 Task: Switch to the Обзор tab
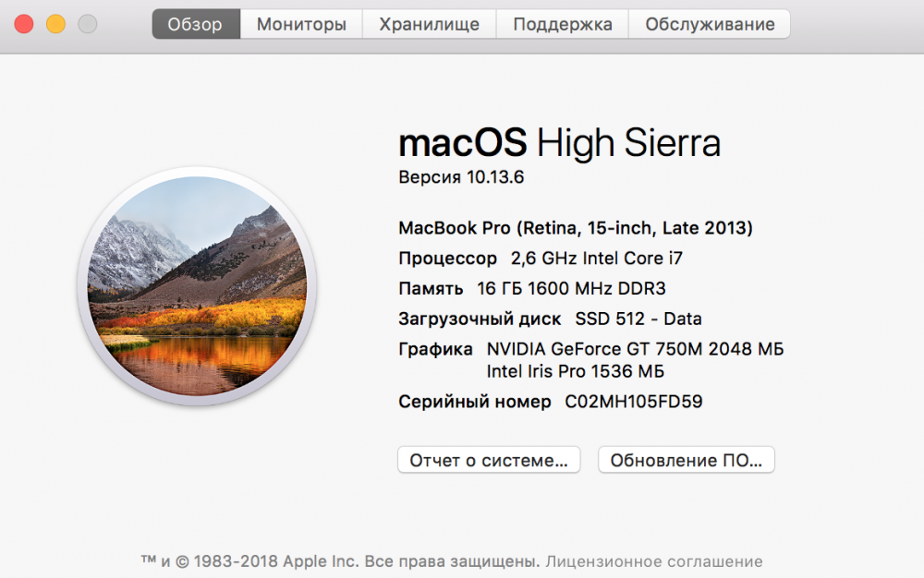196,24
